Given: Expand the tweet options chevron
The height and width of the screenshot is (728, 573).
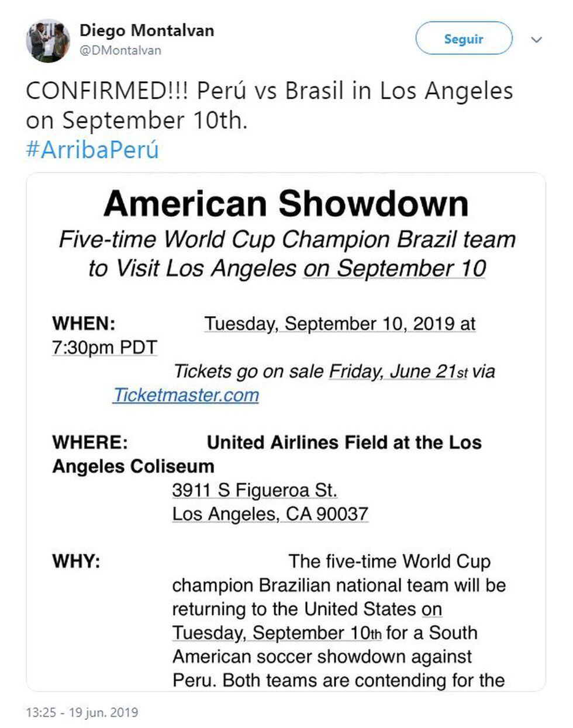Looking at the screenshot, I should (536, 40).
